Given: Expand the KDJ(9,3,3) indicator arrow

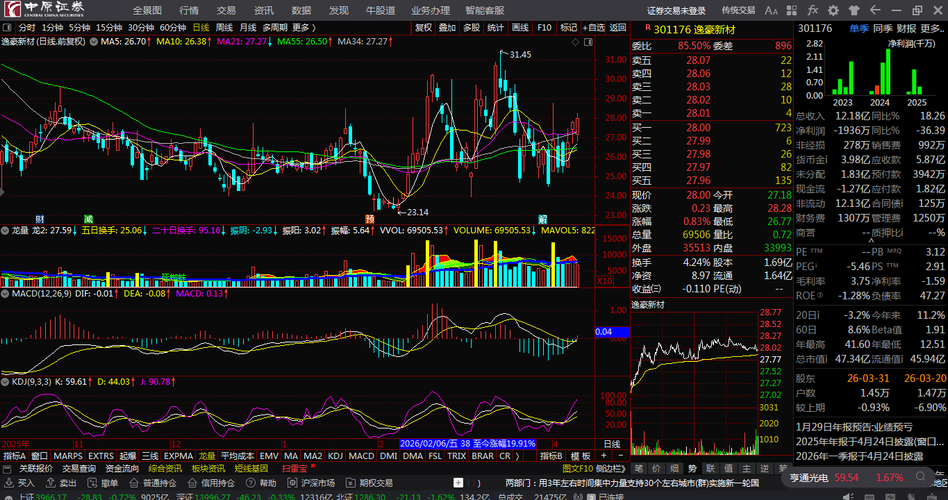Looking at the screenshot, I should coord(5,382).
